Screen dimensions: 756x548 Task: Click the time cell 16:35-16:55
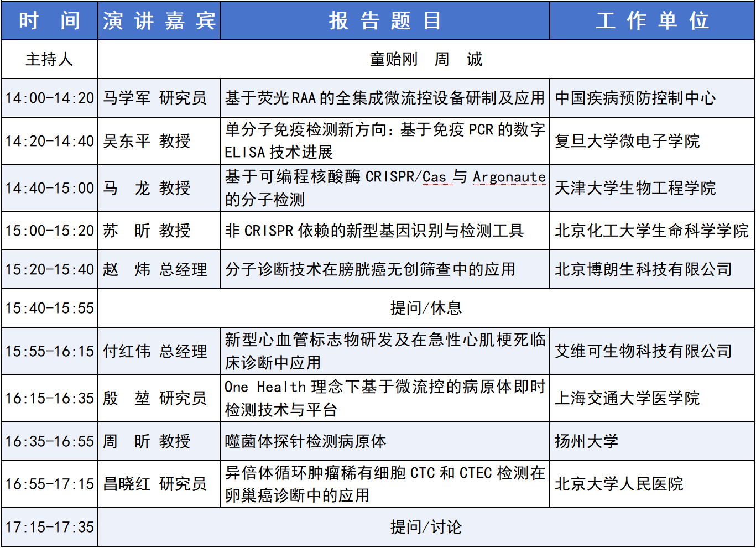[x=49, y=441]
